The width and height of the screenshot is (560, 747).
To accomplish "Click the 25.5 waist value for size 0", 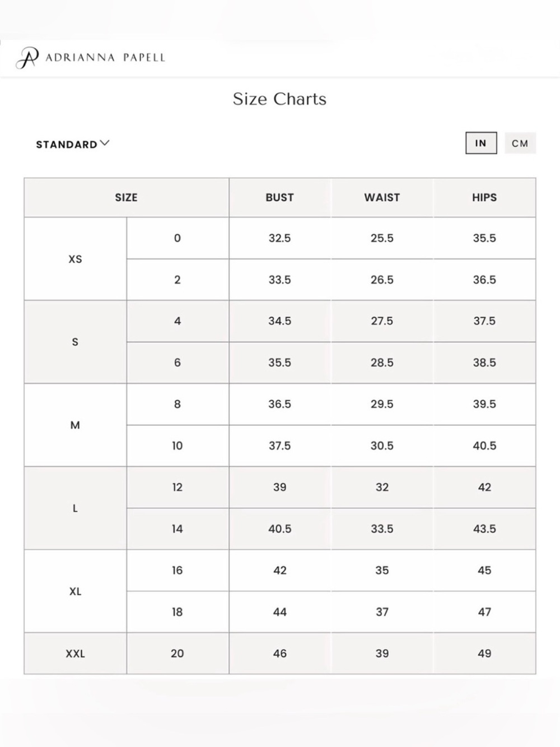I will click(x=382, y=238).
